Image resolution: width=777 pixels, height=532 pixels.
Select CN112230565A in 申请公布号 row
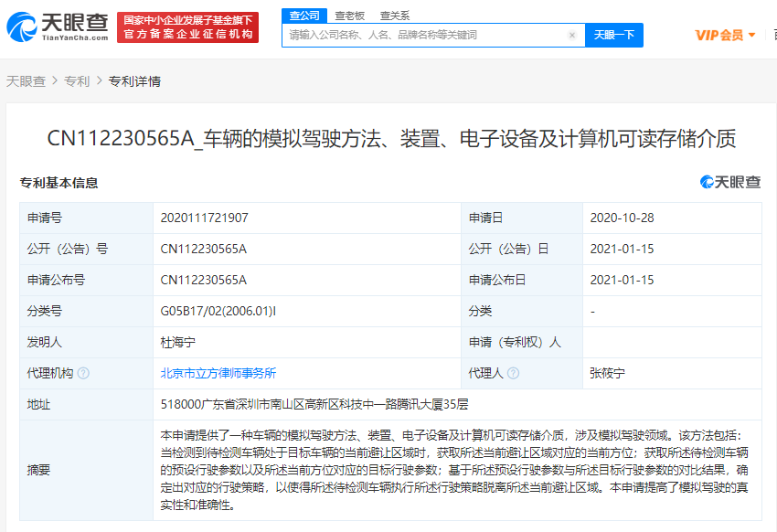[203, 280]
